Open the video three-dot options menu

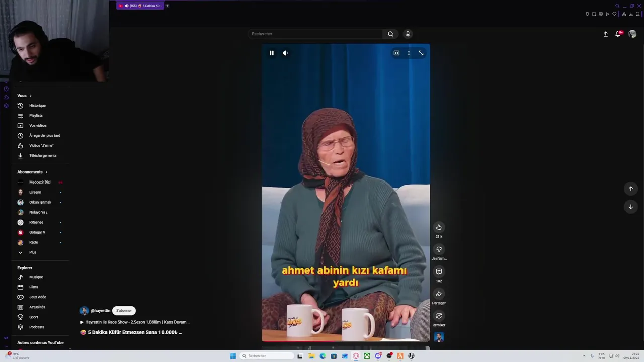(x=409, y=53)
